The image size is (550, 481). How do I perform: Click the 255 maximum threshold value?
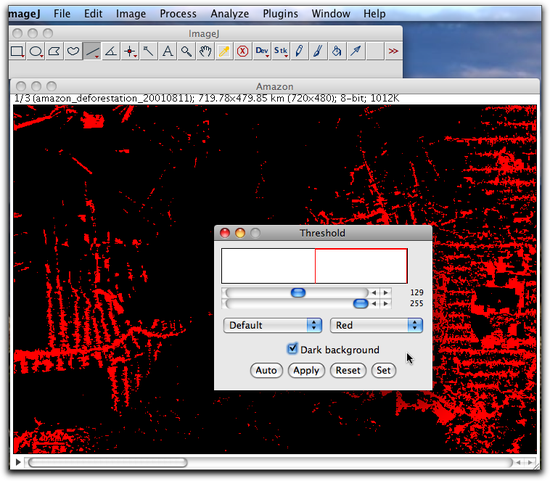(x=417, y=303)
